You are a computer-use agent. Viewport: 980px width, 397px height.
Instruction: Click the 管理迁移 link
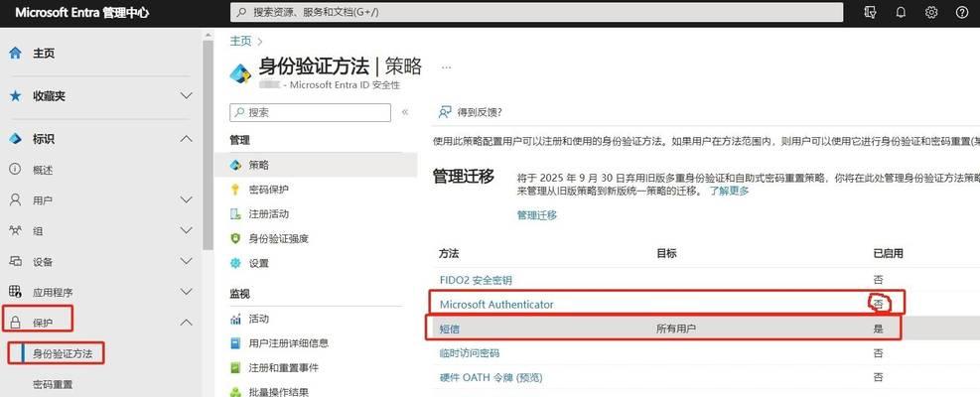537,215
